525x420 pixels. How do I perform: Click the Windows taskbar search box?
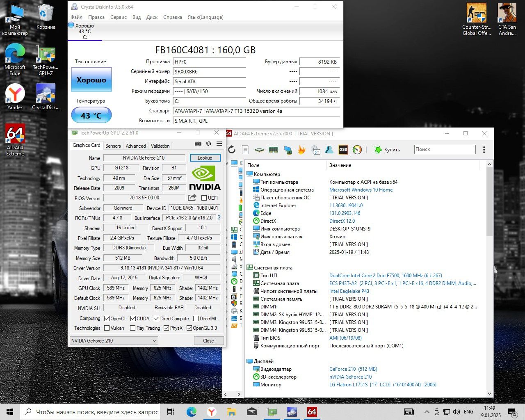coord(91,412)
